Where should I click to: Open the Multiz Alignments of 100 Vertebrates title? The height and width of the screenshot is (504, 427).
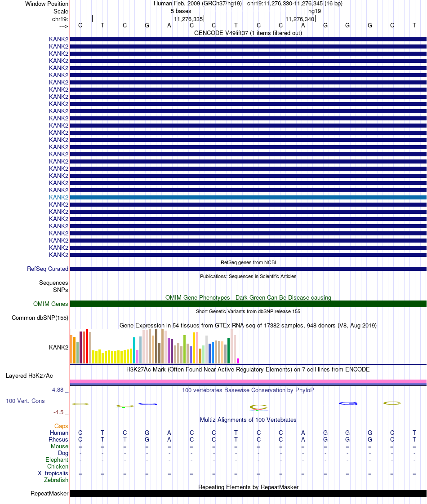tap(248, 420)
